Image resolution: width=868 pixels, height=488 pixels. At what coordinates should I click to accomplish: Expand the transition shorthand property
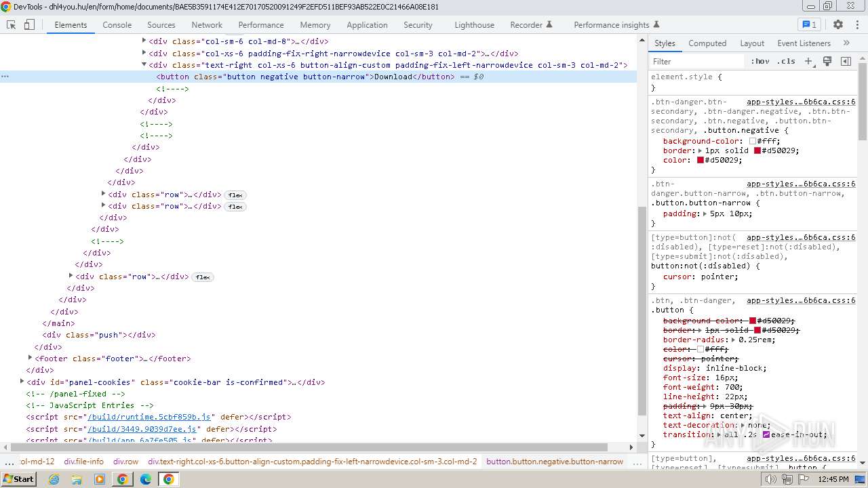coord(719,434)
